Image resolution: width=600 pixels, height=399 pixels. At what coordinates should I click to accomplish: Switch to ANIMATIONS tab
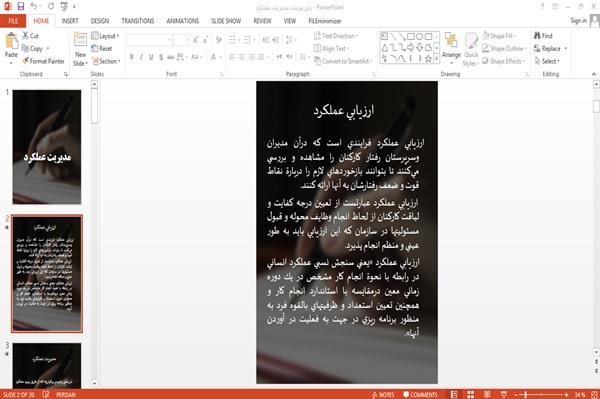pos(183,21)
